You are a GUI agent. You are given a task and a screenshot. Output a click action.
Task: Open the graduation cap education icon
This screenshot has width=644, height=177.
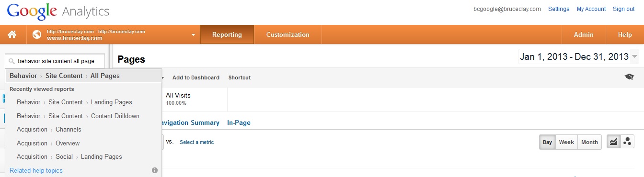(629, 77)
